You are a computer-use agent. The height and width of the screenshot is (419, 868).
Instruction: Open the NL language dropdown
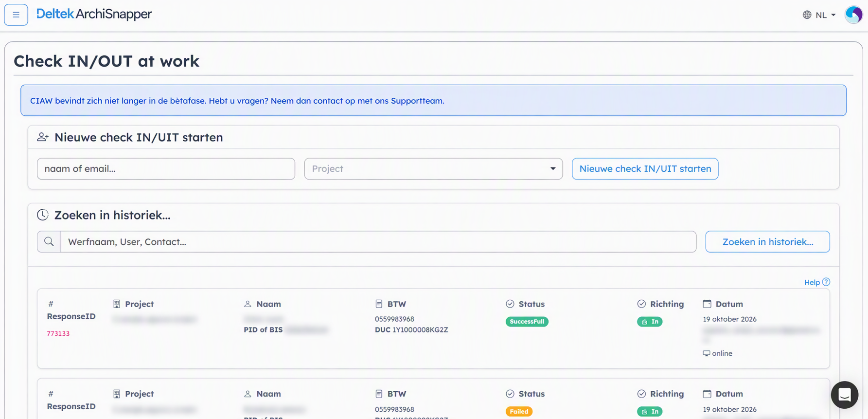pos(819,15)
